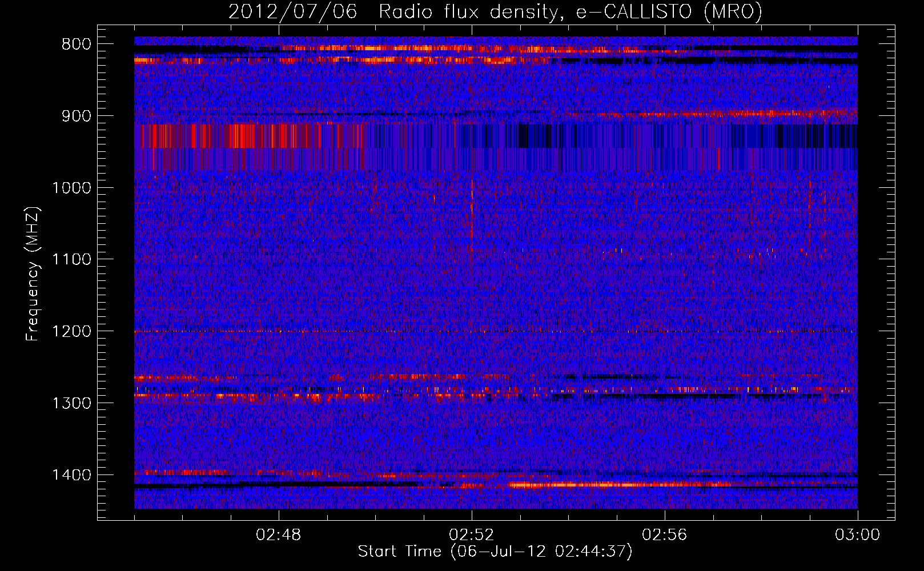Screen dimensions: 924x571
Task: Click the 02:56 time tick label
Action: 665,535
